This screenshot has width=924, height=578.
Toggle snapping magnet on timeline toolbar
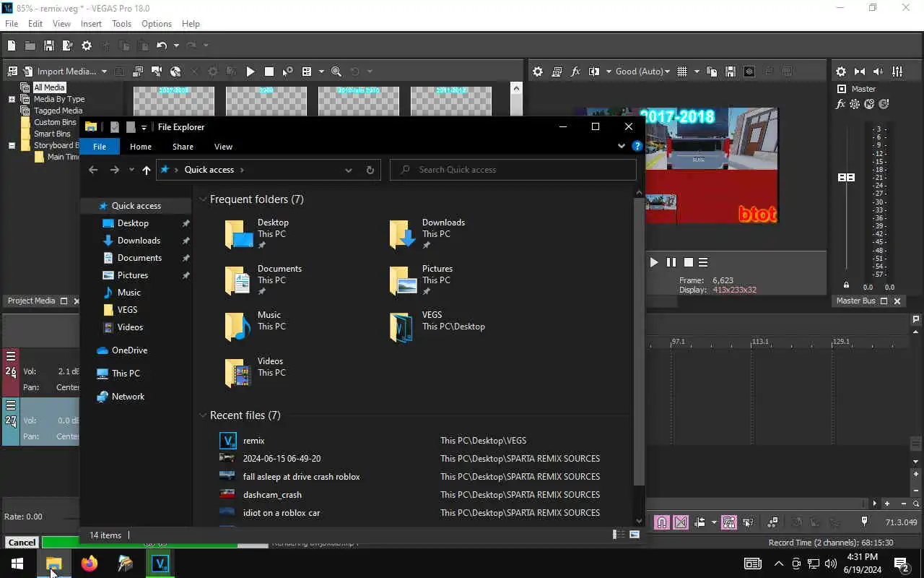662,522
